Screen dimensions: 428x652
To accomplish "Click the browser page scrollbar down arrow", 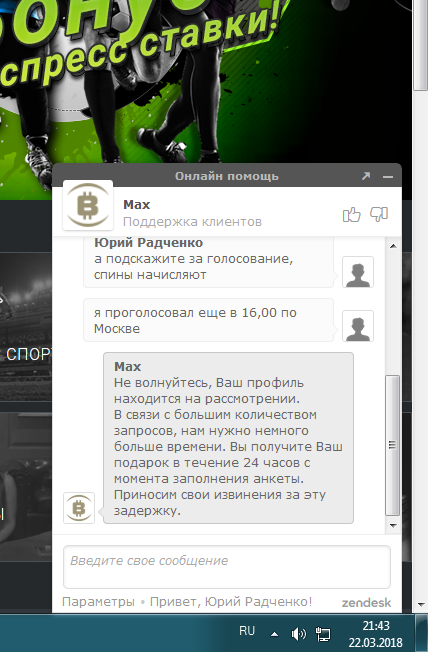I will click(421, 605).
